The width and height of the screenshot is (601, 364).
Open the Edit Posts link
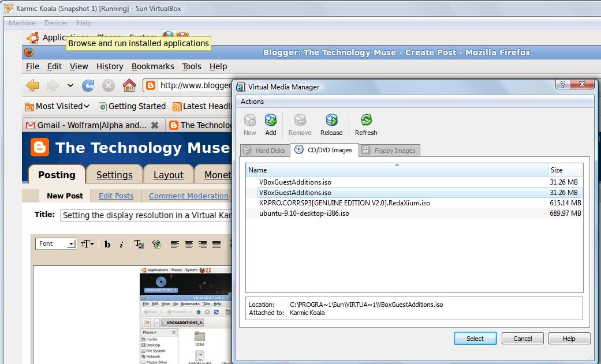click(x=115, y=196)
